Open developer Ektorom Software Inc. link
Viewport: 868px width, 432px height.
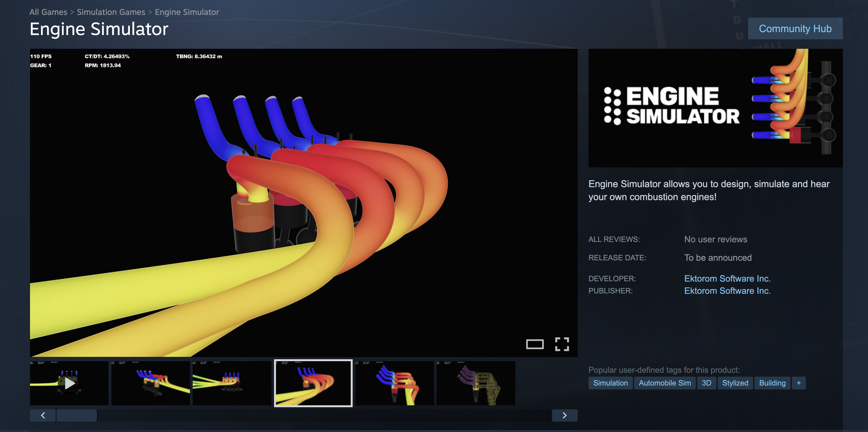coord(727,279)
